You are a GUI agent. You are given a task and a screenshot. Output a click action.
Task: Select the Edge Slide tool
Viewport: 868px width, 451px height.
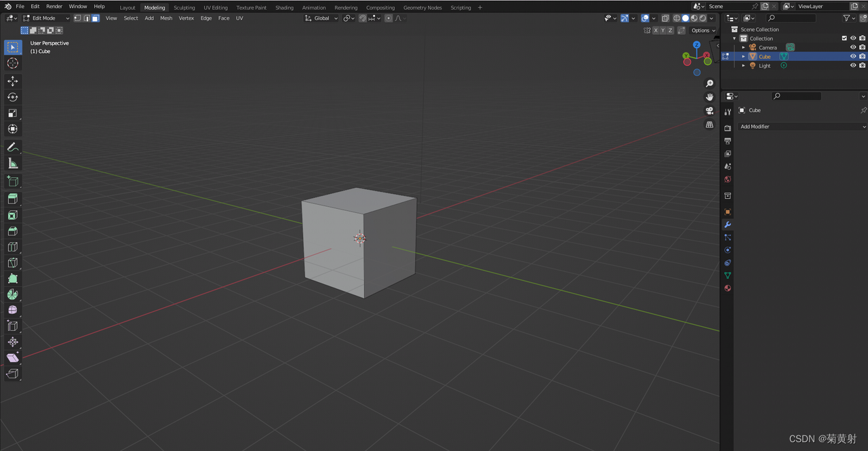[x=13, y=326]
